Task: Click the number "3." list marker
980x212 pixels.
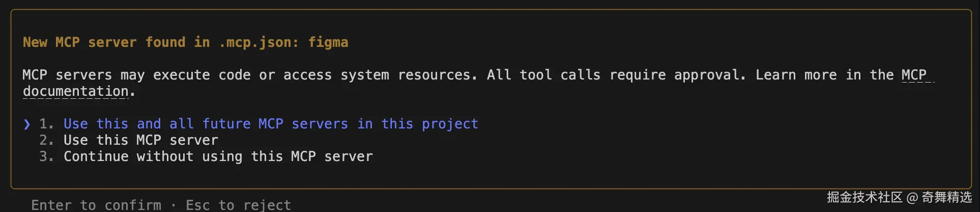Action: 46,156
